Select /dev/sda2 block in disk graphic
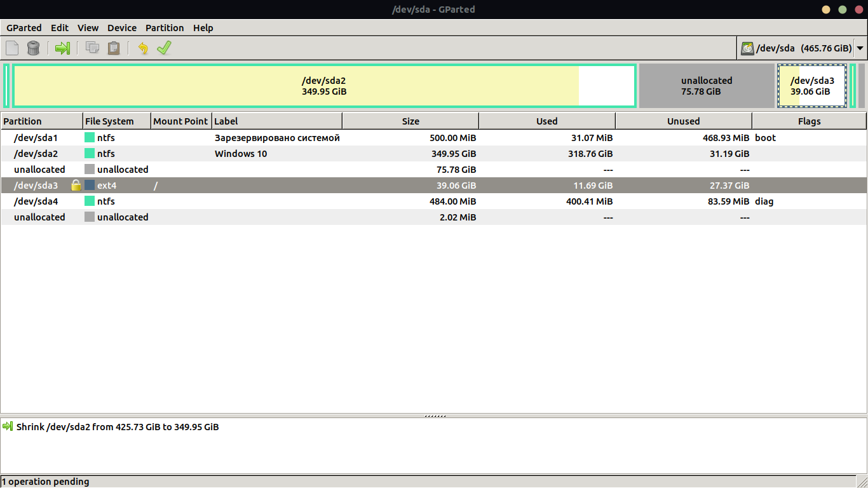Screen dimensions: 868x488 [x=324, y=86]
